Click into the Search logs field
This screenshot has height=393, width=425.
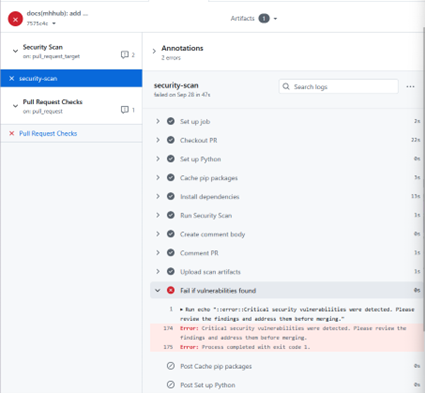pyautogui.click(x=338, y=87)
